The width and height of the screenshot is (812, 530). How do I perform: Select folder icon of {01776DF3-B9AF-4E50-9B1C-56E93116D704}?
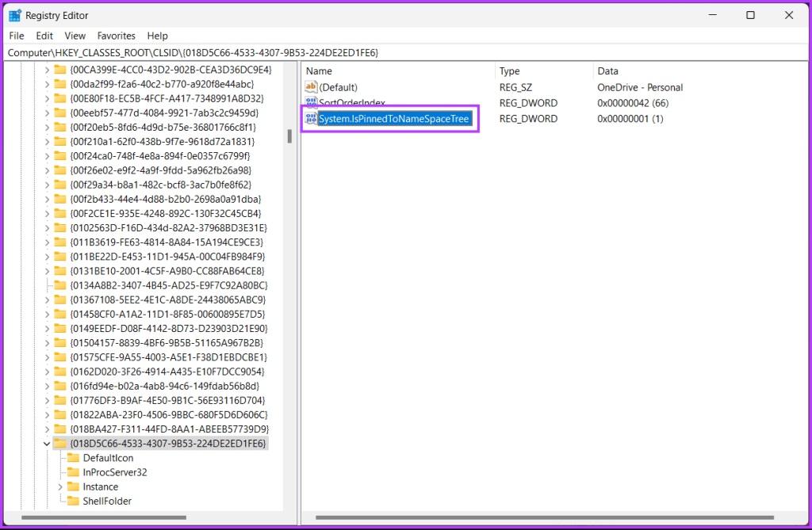click(60, 400)
